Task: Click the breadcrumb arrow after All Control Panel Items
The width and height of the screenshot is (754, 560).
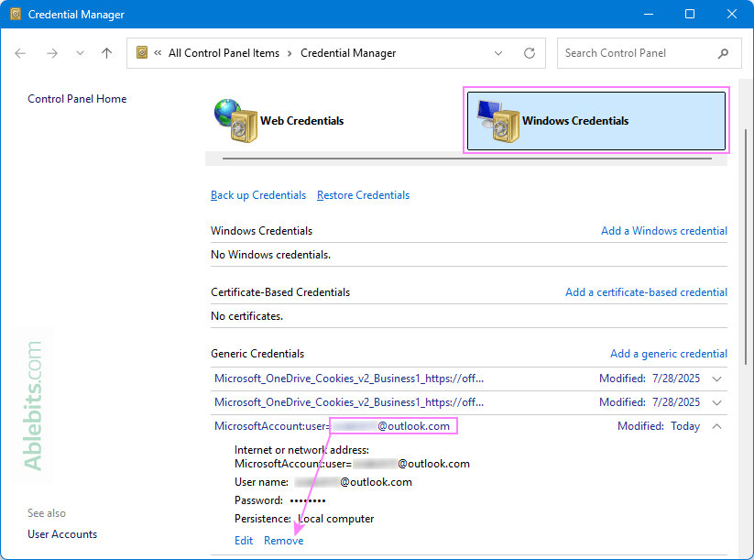Action: [290, 53]
